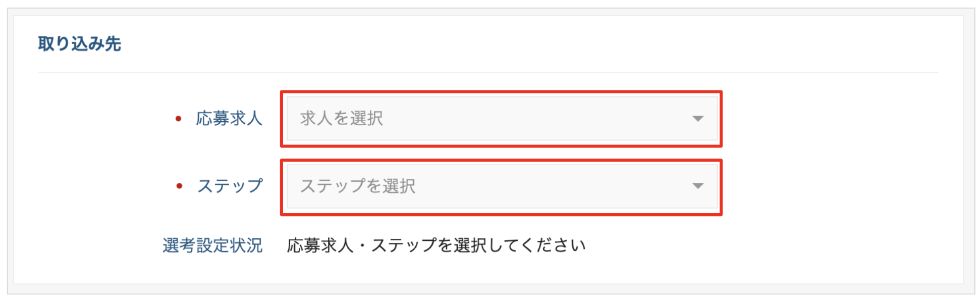Image resolution: width=980 pixels, height=301 pixels.
Task: Click the red required dot beside ステップ
Action: pos(179,186)
